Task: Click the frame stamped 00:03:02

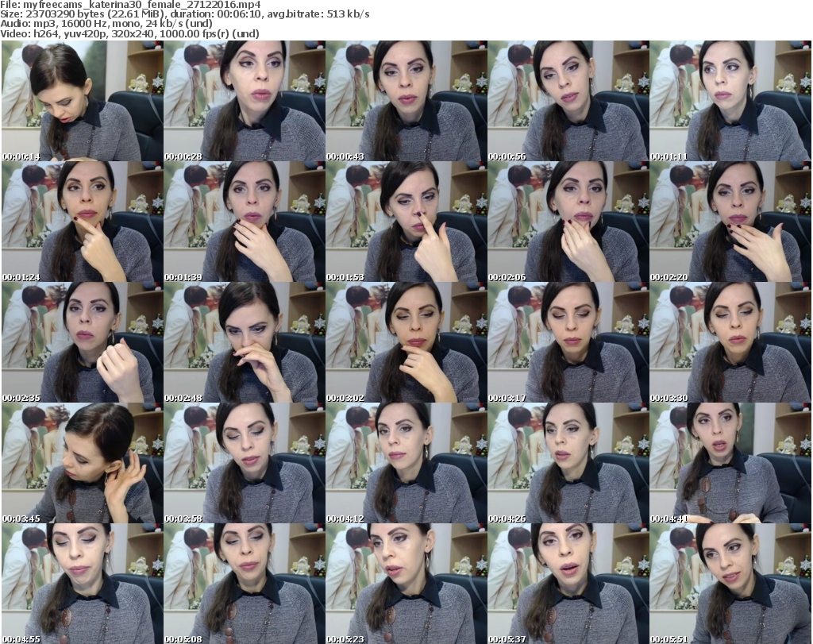Action: [x=406, y=342]
